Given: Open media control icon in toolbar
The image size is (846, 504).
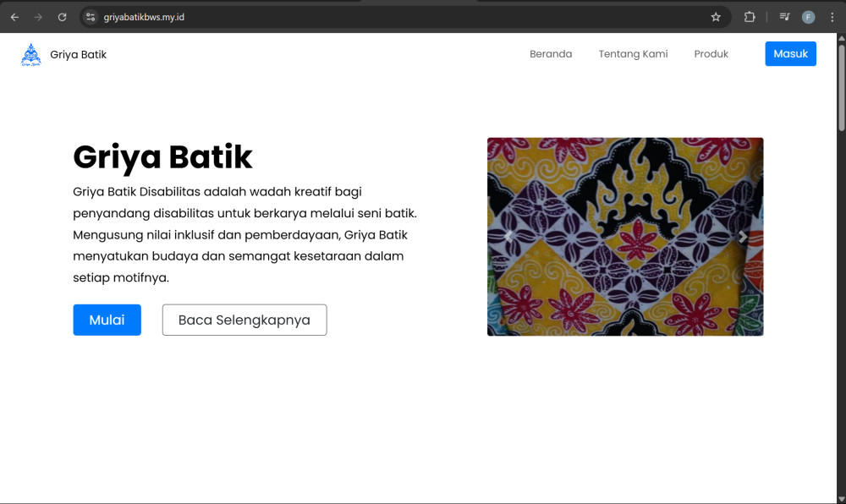Looking at the screenshot, I should click(784, 17).
